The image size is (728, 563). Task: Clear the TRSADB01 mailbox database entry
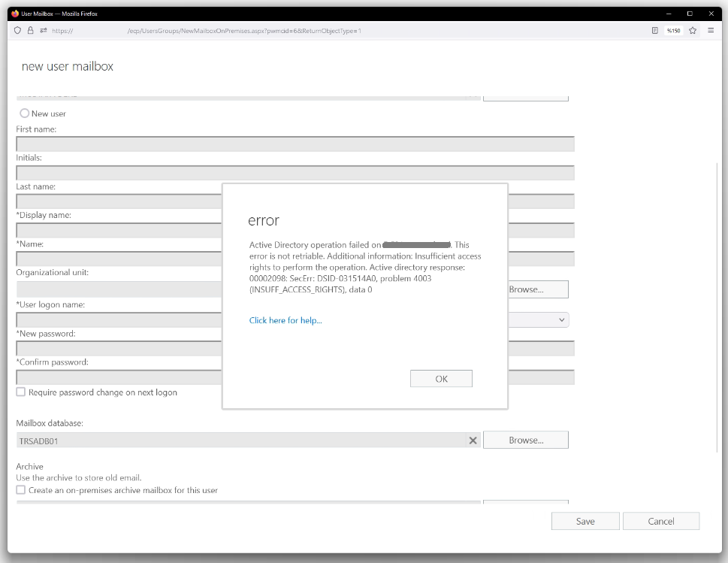click(x=473, y=440)
